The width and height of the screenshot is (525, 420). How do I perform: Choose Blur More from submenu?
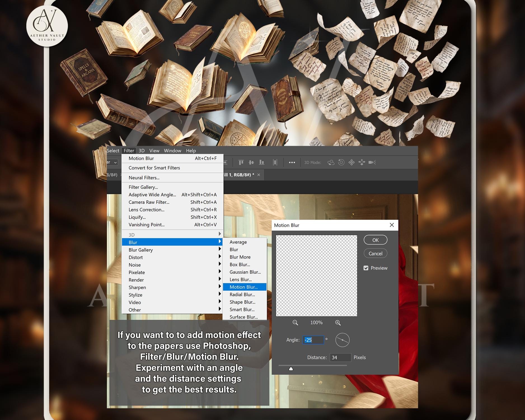(x=245, y=257)
